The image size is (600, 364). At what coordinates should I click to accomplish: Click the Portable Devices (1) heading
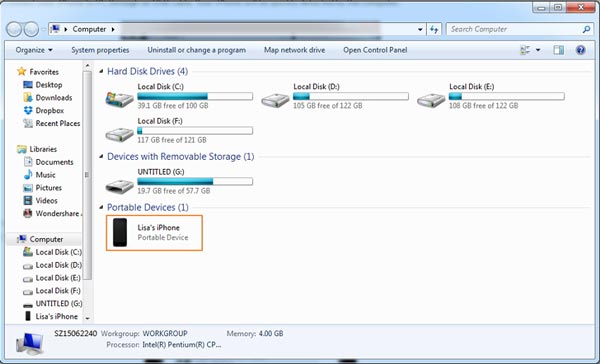click(148, 207)
